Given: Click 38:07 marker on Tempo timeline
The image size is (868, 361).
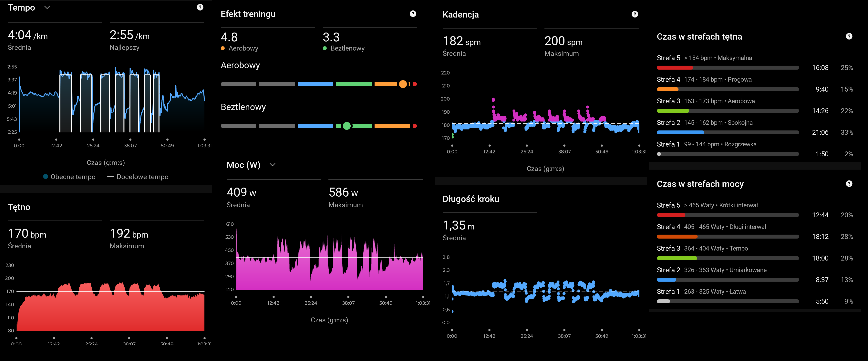Looking at the screenshot, I should (130, 139).
